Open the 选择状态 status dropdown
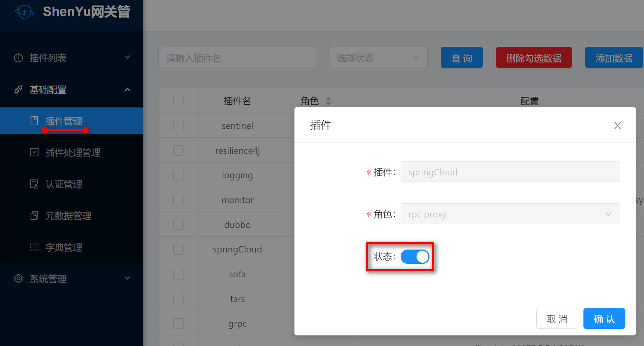This screenshot has width=644, height=346. (378, 57)
